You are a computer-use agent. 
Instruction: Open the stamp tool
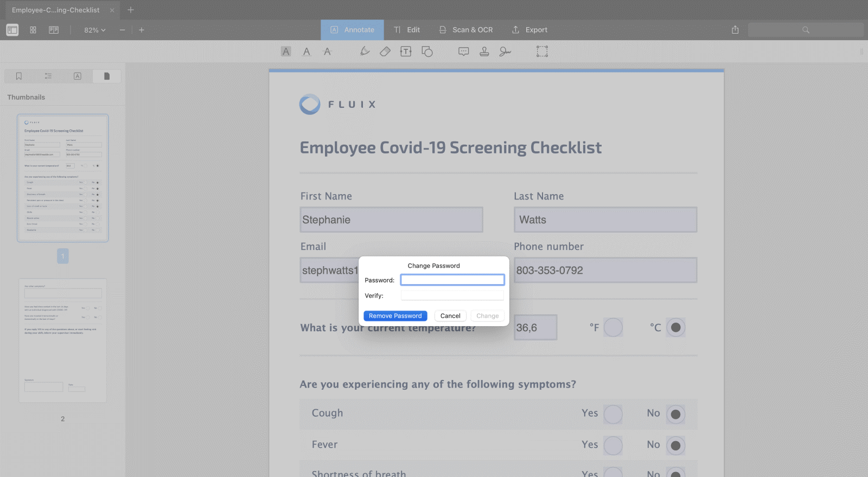pyautogui.click(x=484, y=51)
